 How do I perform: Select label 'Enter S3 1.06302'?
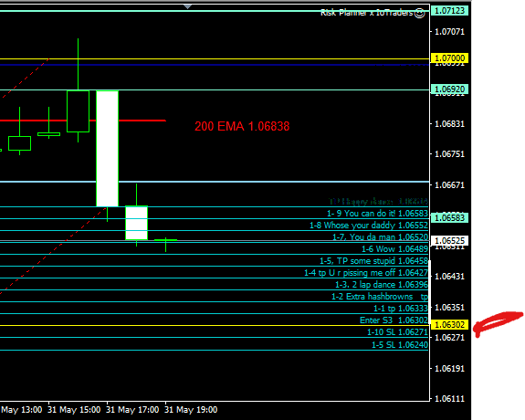coord(394,320)
